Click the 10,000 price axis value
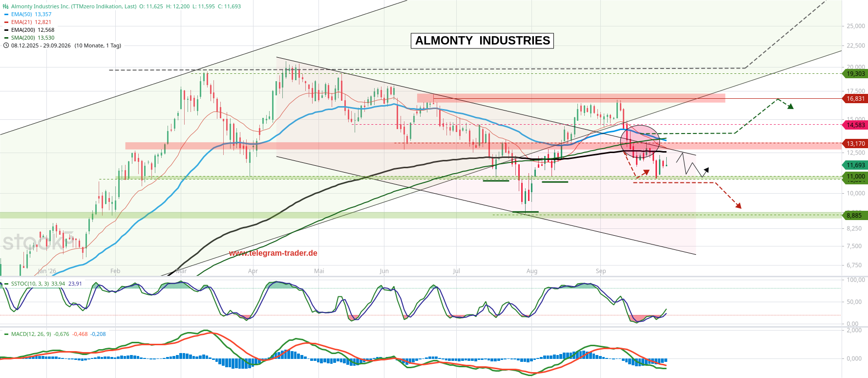Screen dimensions: 868x378 pos(856,193)
